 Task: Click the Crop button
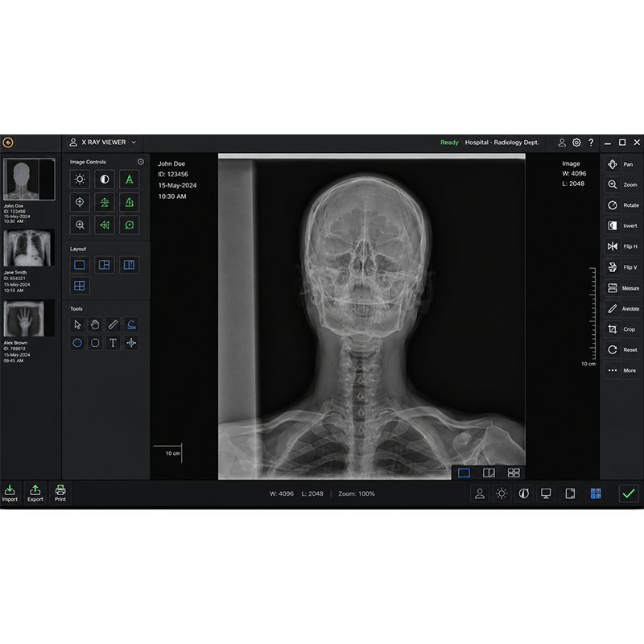[621, 329]
